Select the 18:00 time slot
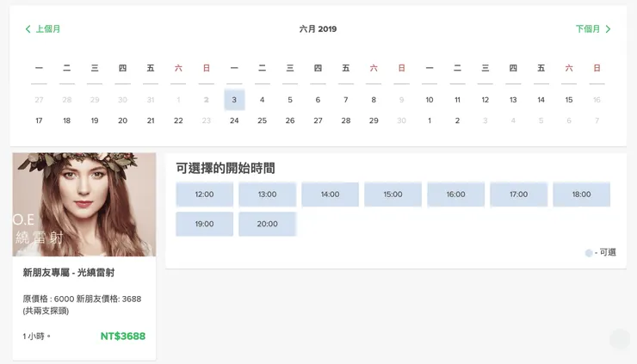 [581, 194]
